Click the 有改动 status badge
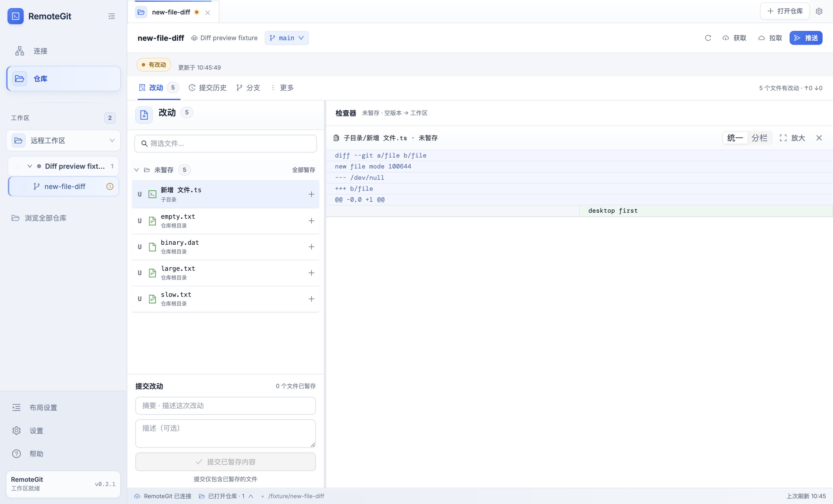Image resolution: width=833 pixels, height=504 pixels. 154,64
